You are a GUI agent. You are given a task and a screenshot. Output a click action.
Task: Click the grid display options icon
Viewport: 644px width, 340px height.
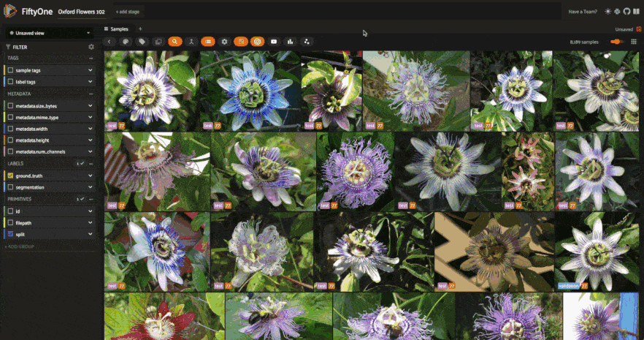[x=633, y=42]
